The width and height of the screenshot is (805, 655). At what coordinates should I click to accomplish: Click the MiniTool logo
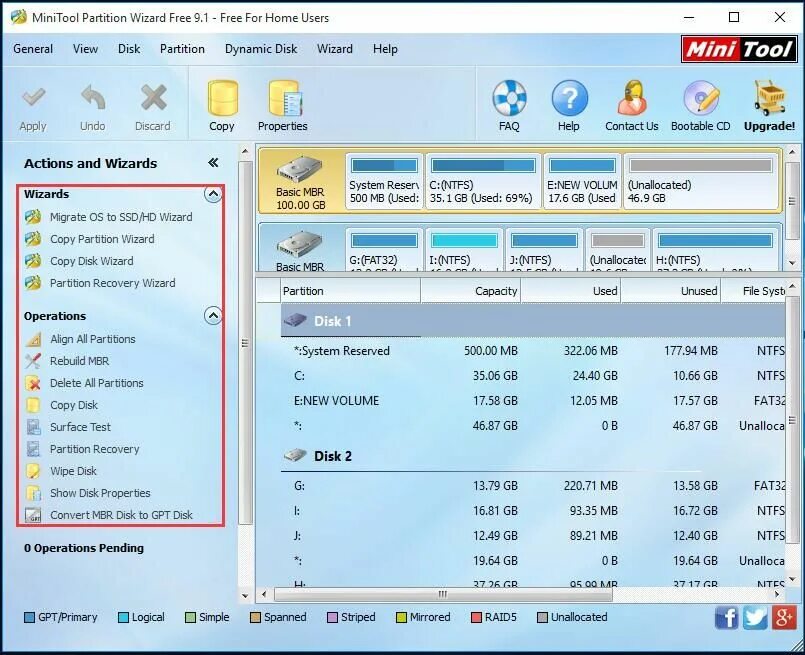coord(739,49)
